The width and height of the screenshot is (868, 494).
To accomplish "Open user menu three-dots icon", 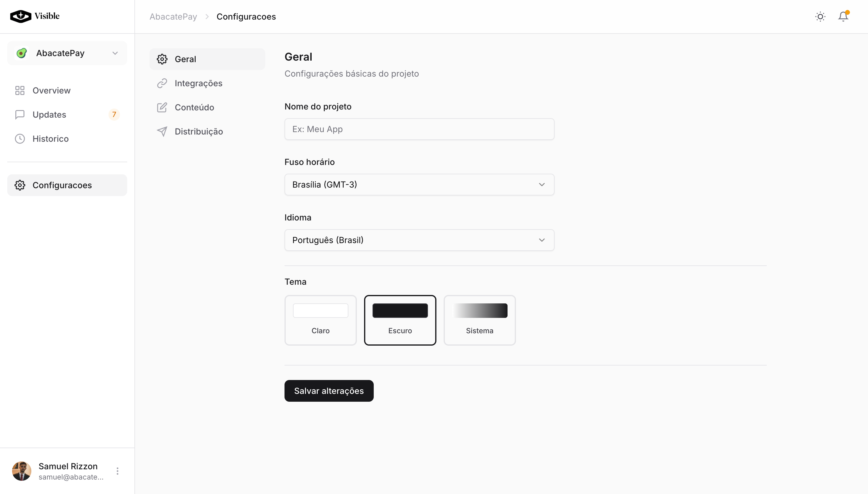I will (x=117, y=471).
